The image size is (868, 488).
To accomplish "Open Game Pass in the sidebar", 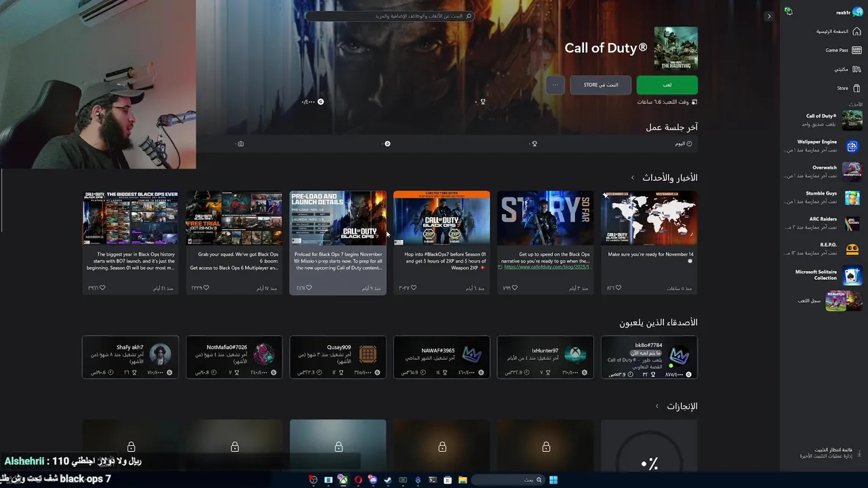I will [x=842, y=50].
